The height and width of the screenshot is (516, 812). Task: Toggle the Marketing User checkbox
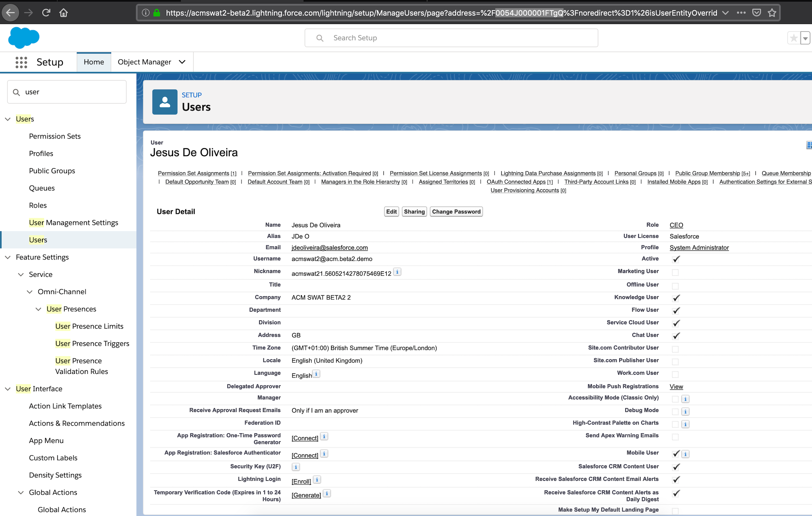(675, 272)
